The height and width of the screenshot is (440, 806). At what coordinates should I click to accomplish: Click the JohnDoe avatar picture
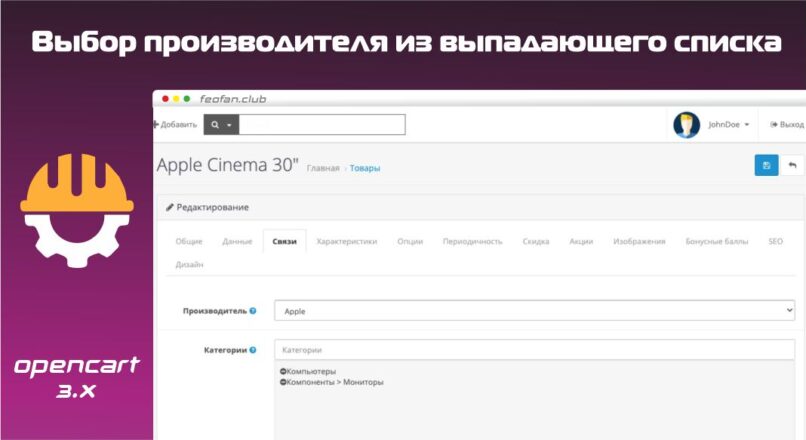687,125
